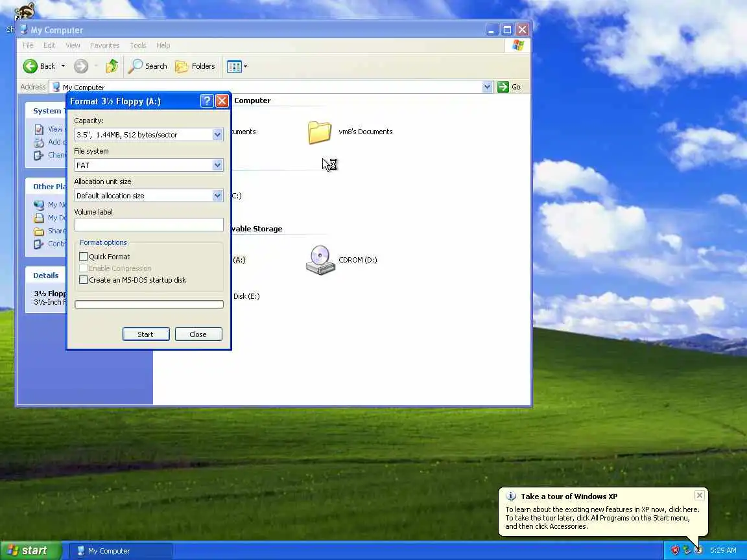Click the red security shield tray icon
747x560 pixels.
coord(675,550)
